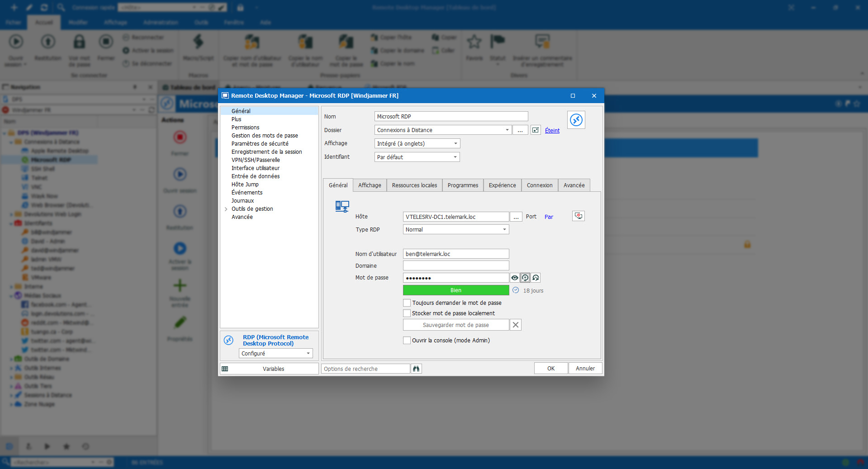Click the orange lock icon in background dashboard
This screenshot has width=868, height=469.
(x=747, y=245)
